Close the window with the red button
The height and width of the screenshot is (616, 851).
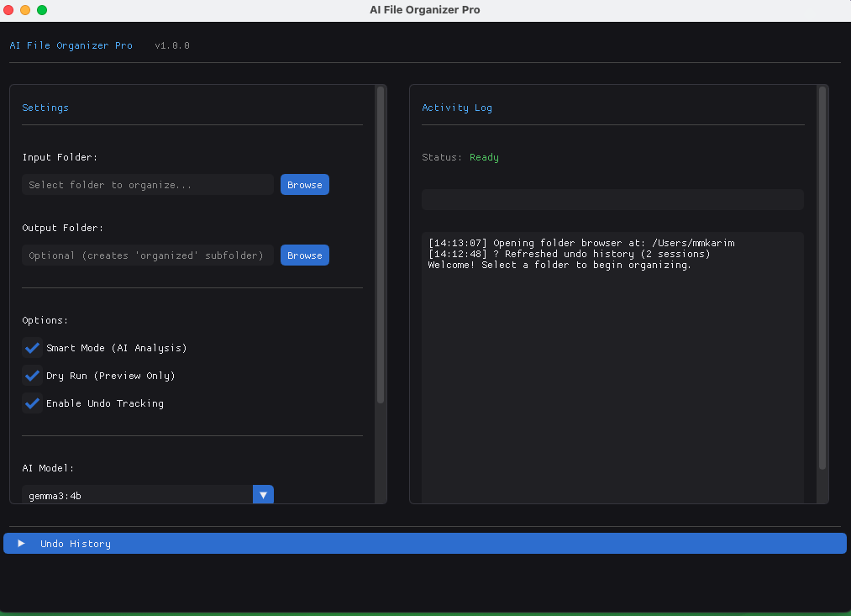(x=8, y=10)
